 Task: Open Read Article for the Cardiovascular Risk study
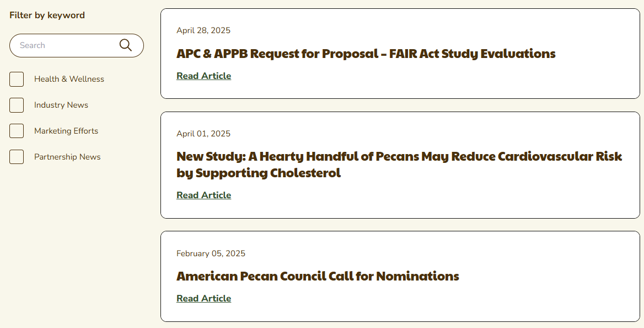203,195
